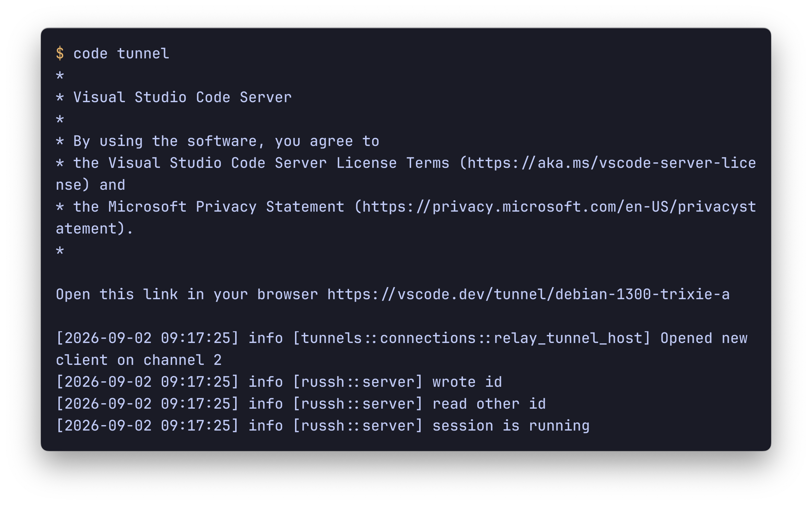Click the 'read other id' log line
The height and width of the screenshot is (505, 812).
301,404
